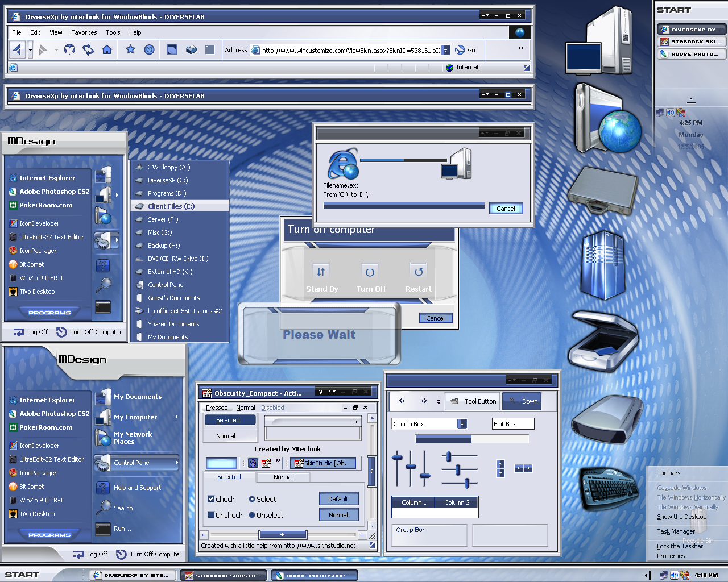This screenshot has height=582, width=728.
Task: Expand the overflow chevron in Obscurity toolbar
Action: (x=278, y=460)
